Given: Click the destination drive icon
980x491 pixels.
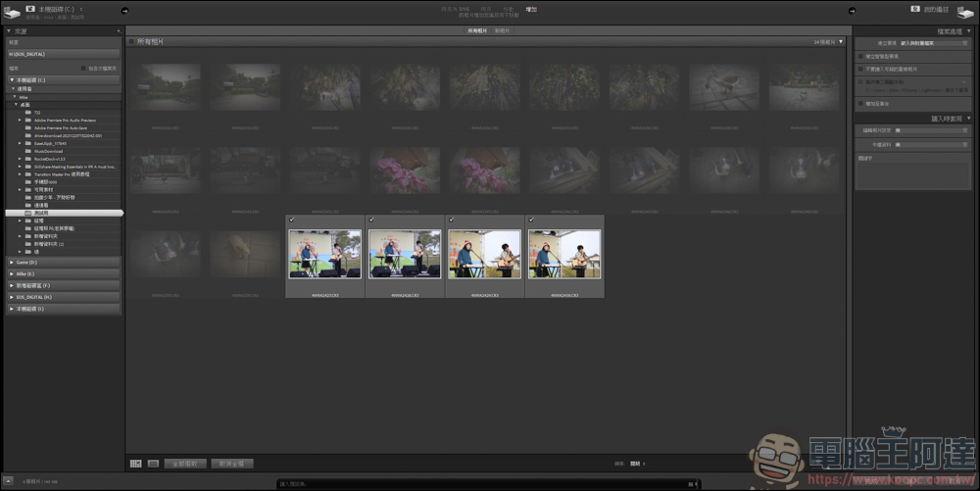Looking at the screenshot, I should point(965,11).
